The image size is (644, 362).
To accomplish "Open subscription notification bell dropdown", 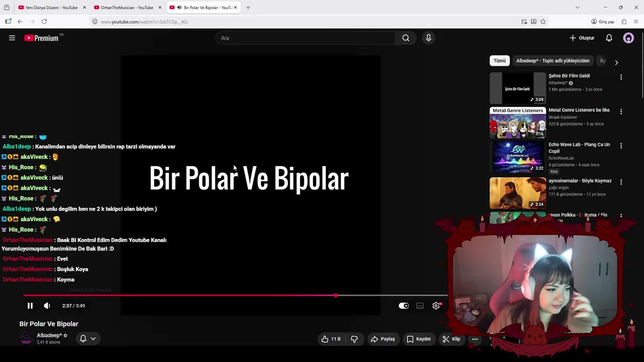I will tap(88, 338).
